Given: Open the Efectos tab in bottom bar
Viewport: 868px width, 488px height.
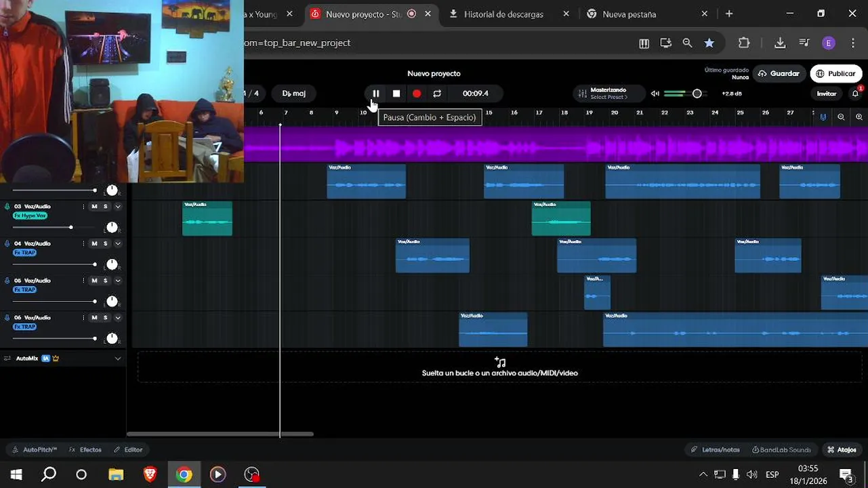Looking at the screenshot, I should pyautogui.click(x=85, y=449).
